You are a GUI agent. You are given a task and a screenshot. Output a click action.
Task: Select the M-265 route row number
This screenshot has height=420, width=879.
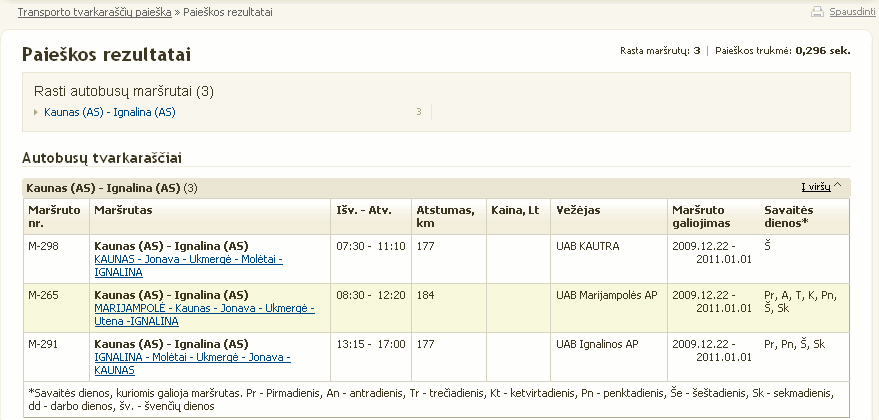click(43, 296)
